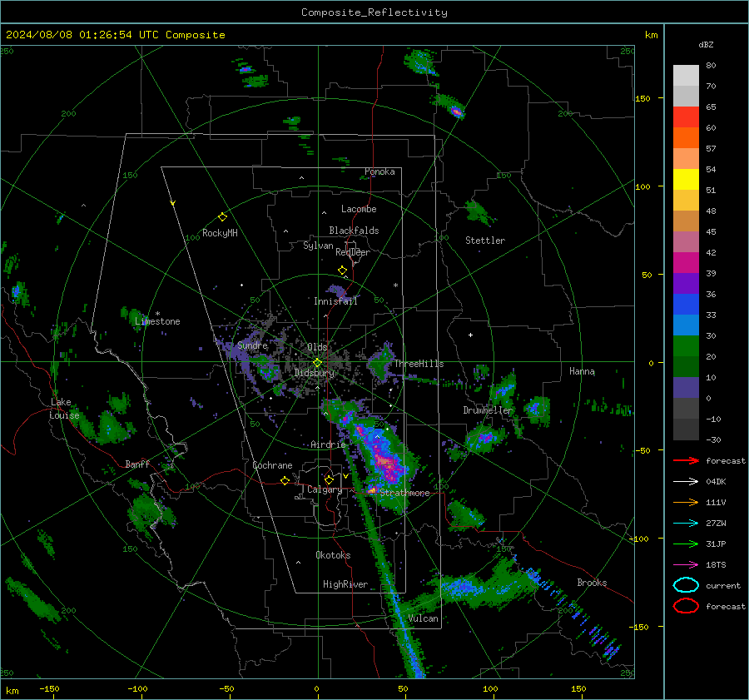The width and height of the screenshot is (749, 700).
Task: Click the Lacombe city label
Action: (x=359, y=209)
